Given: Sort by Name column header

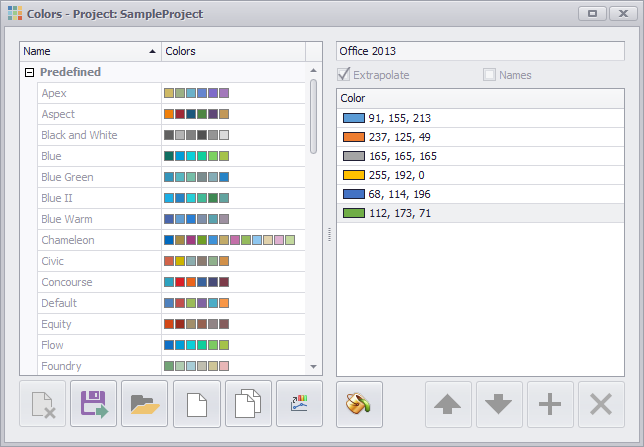Looking at the screenshot, I should [x=90, y=51].
